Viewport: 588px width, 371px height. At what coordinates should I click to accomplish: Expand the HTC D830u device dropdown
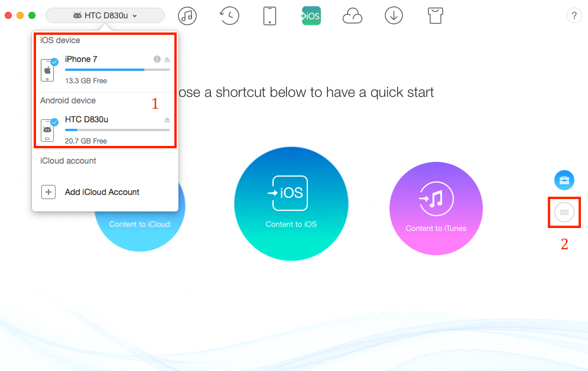(105, 15)
